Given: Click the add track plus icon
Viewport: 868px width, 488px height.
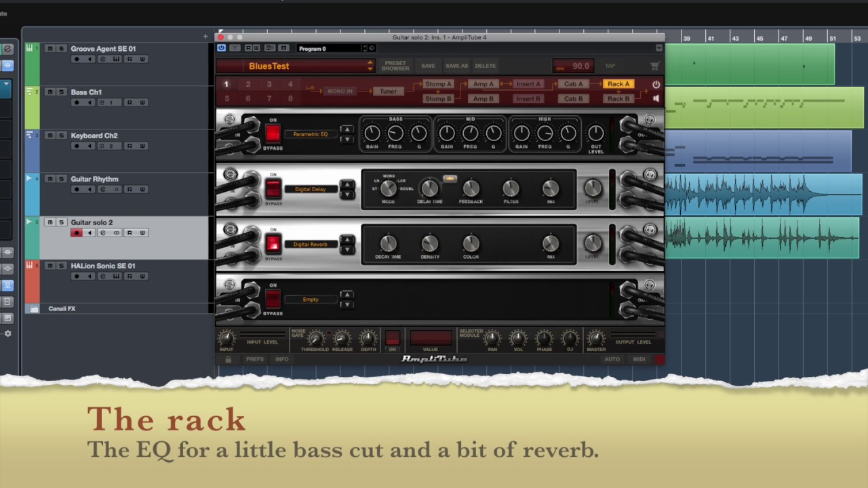Looking at the screenshot, I should pos(205,37).
